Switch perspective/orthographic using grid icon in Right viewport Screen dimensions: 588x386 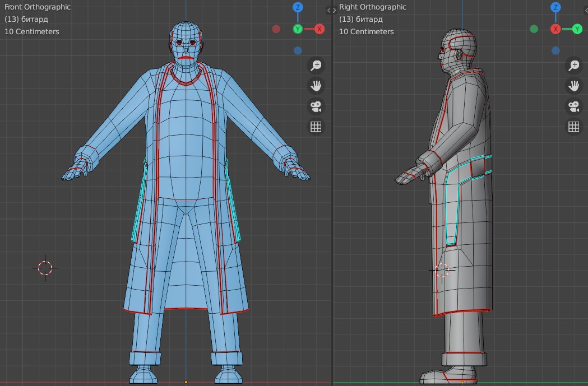(573, 127)
